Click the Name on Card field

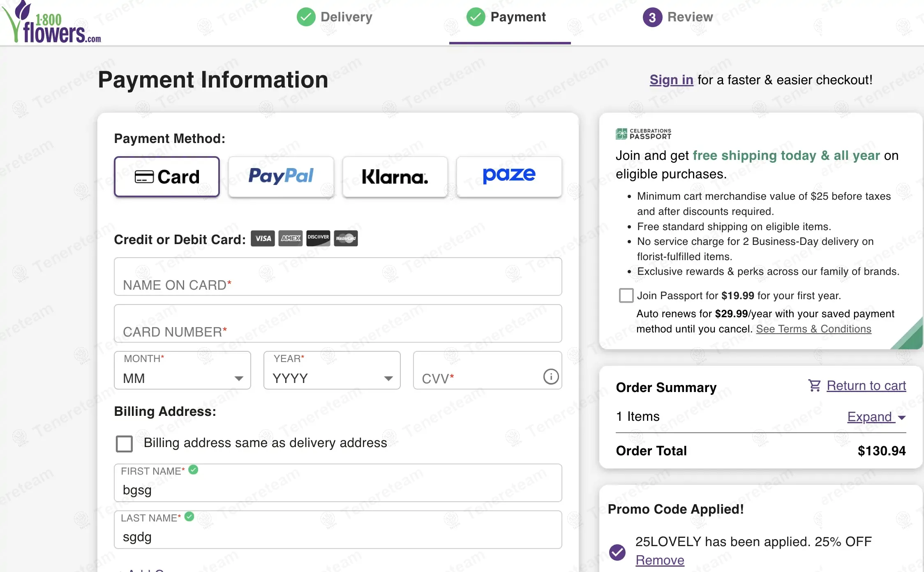tap(338, 277)
